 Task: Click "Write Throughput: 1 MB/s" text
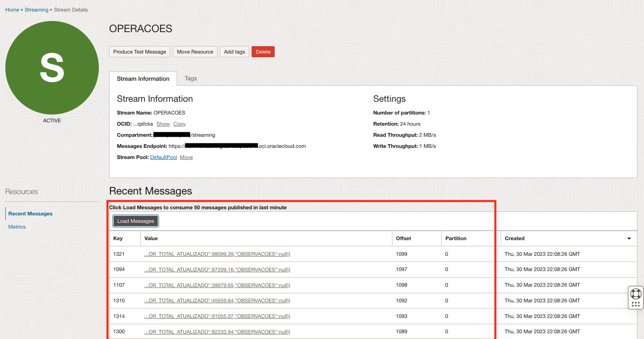[405, 146]
